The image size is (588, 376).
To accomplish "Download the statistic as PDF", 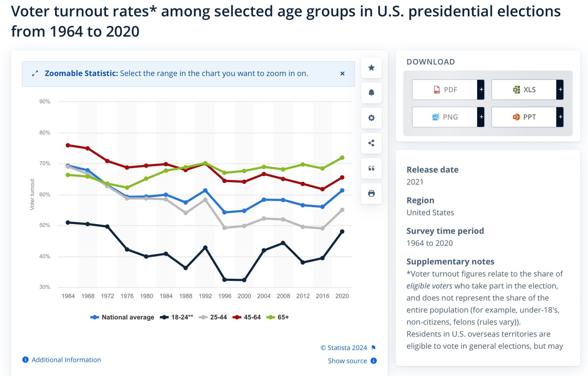I will [445, 90].
